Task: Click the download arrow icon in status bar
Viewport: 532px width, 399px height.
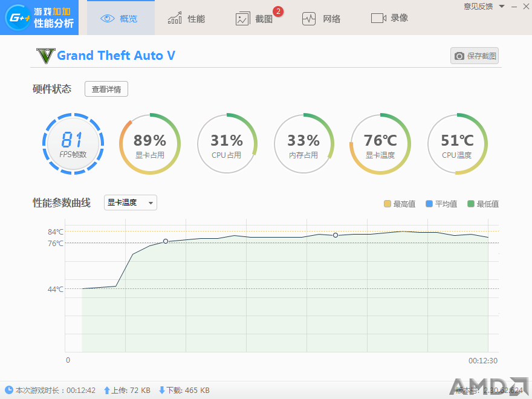Action: (x=162, y=391)
